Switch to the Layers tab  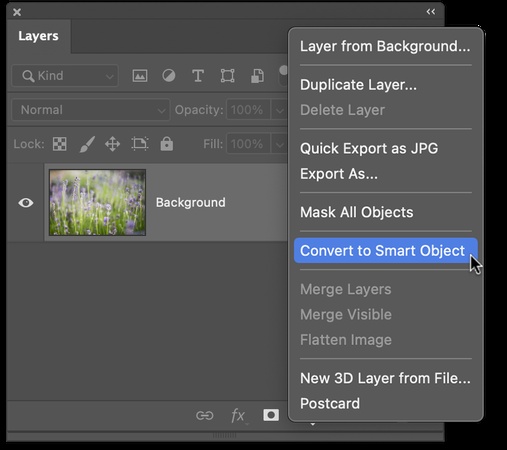[x=38, y=36]
